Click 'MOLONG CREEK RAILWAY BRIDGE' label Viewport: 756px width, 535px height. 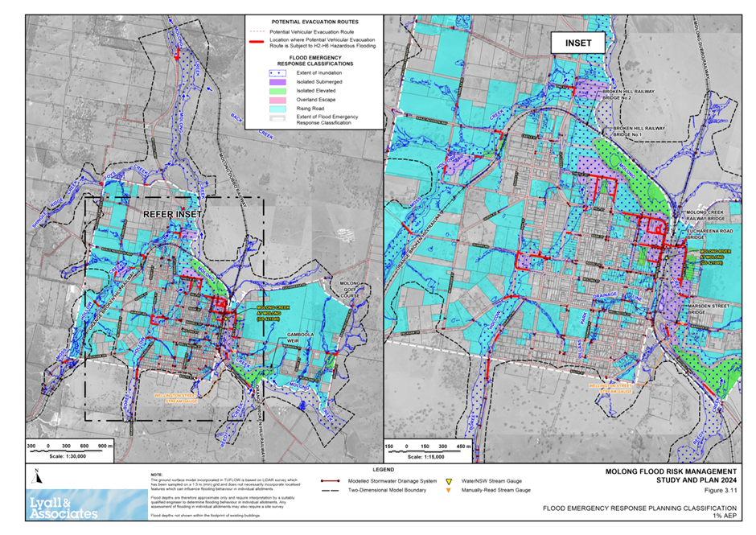pyautogui.click(x=705, y=216)
